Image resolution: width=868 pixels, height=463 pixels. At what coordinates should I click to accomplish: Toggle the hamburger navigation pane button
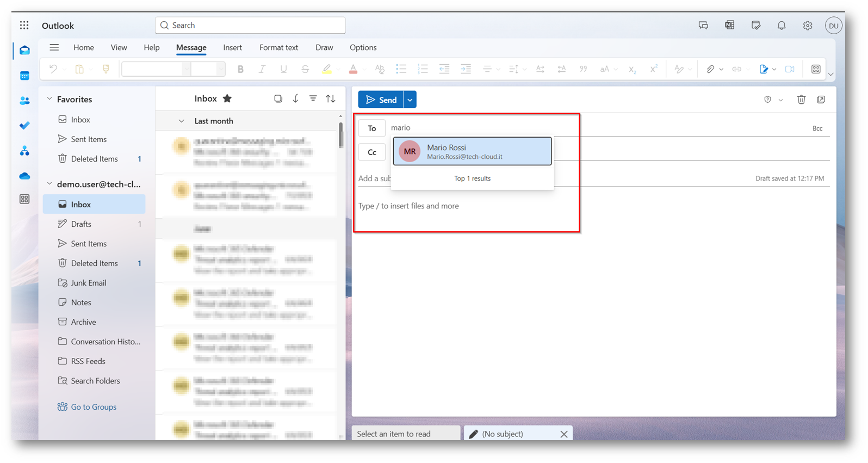(54, 47)
